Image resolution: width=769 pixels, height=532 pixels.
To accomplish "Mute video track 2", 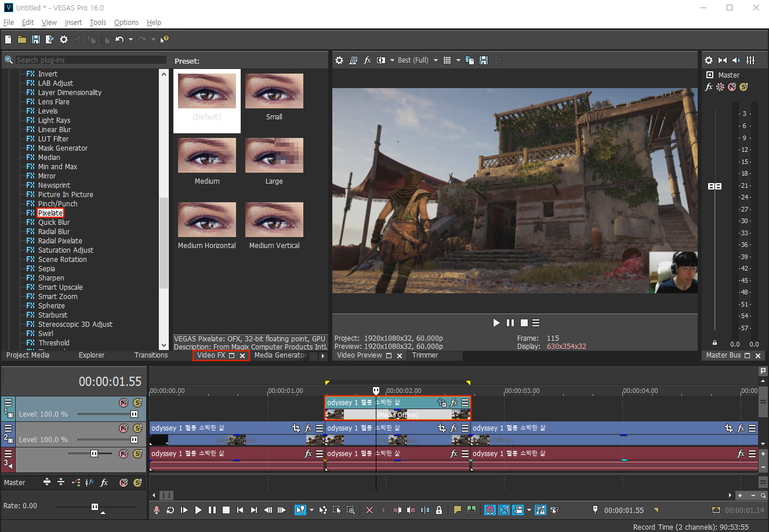I will point(124,428).
